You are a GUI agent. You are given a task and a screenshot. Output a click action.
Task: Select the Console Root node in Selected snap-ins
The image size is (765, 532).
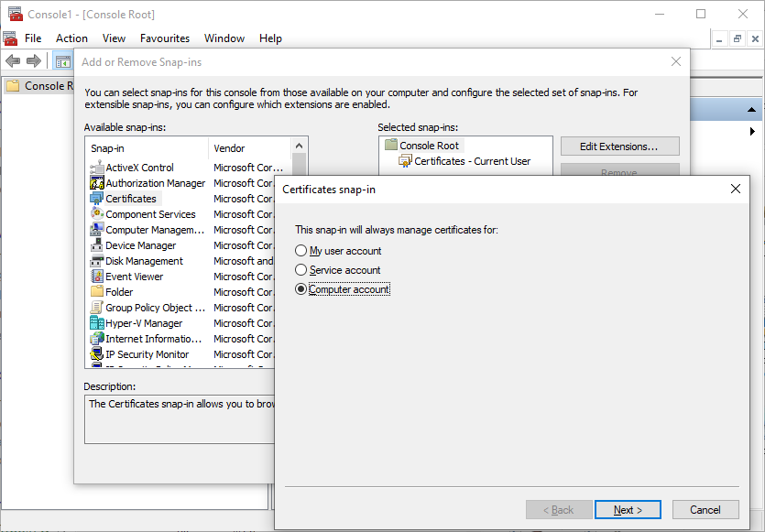tap(422, 145)
